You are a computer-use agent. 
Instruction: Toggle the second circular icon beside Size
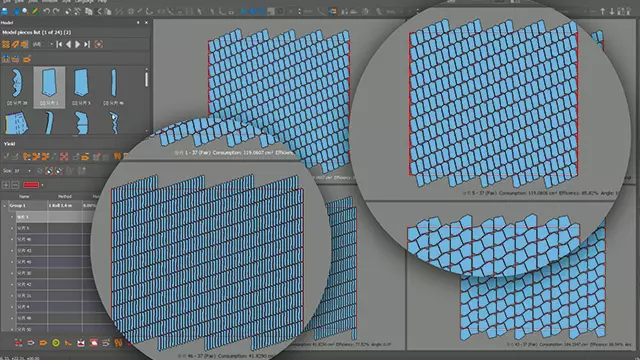pyautogui.click(x=59, y=171)
